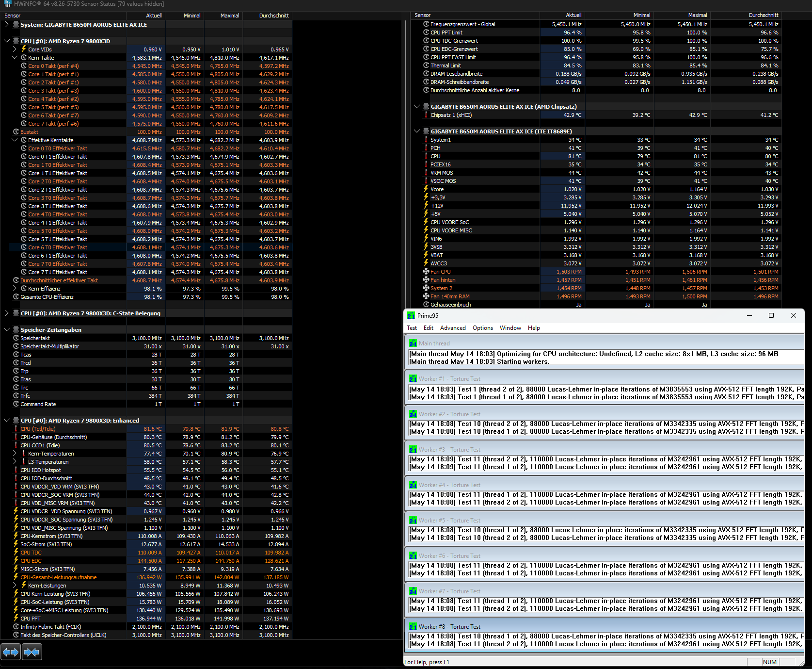Select the Gehäuseeinbruch sensor row
The image size is (812, 669).
596,305
